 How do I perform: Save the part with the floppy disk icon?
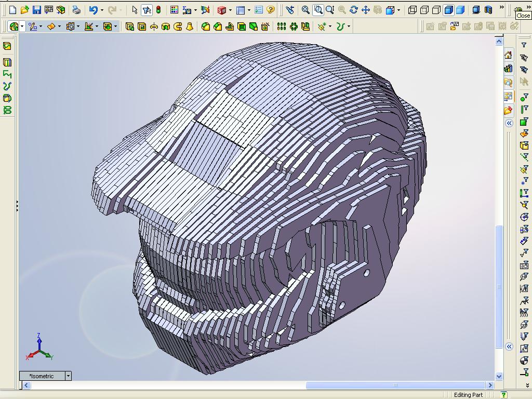click(x=37, y=10)
